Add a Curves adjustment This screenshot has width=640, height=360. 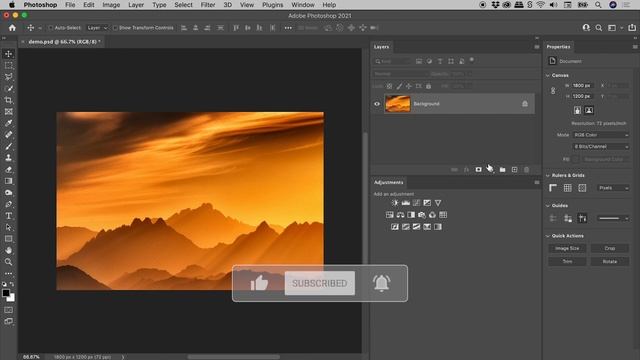pyautogui.click(x=416, y=203)
